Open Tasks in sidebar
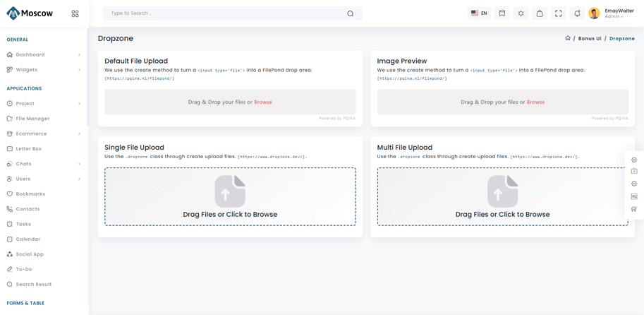The image size is (644, 315). [23, 224]
